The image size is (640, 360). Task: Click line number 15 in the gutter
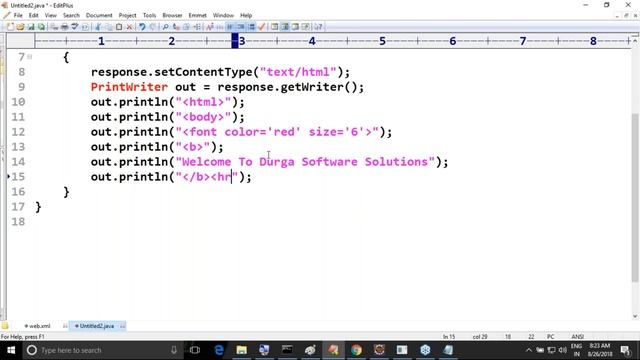[x=18, y=177]
